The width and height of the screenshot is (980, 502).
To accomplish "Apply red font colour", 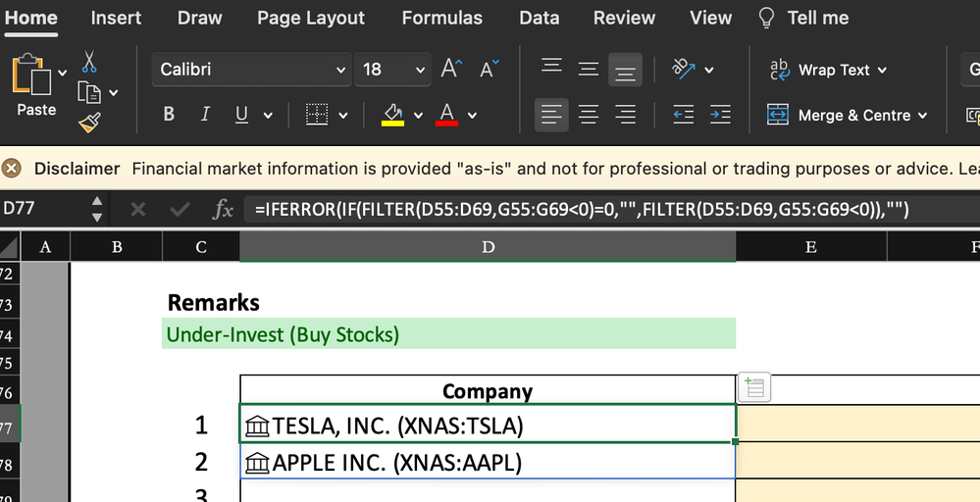I will coord(446,115).
